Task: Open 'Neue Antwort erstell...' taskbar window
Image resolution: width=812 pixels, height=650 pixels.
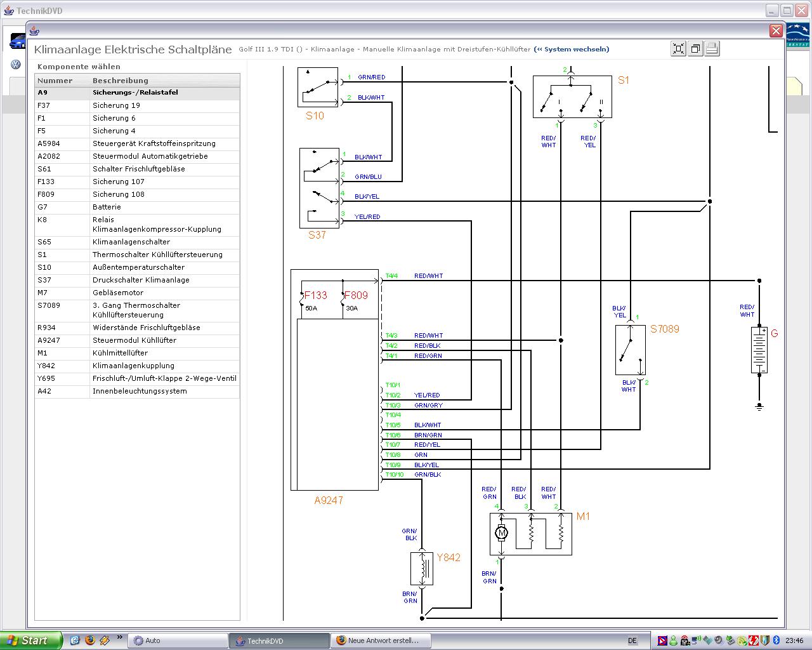Action: [381, 640]
